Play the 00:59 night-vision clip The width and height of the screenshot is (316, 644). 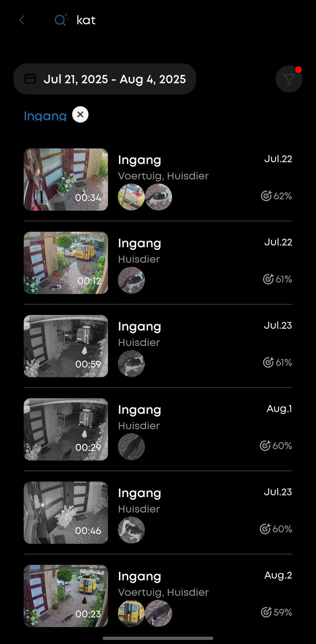[x=66, y=346]
